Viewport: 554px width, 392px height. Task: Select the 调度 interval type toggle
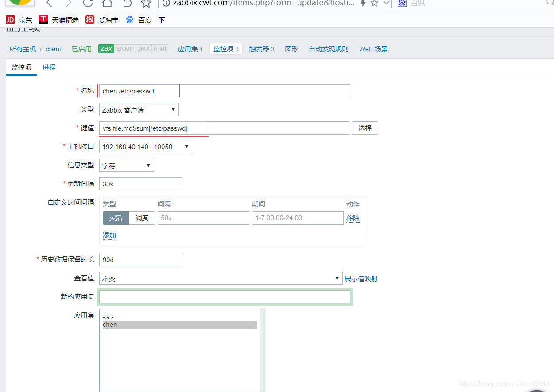142,218
